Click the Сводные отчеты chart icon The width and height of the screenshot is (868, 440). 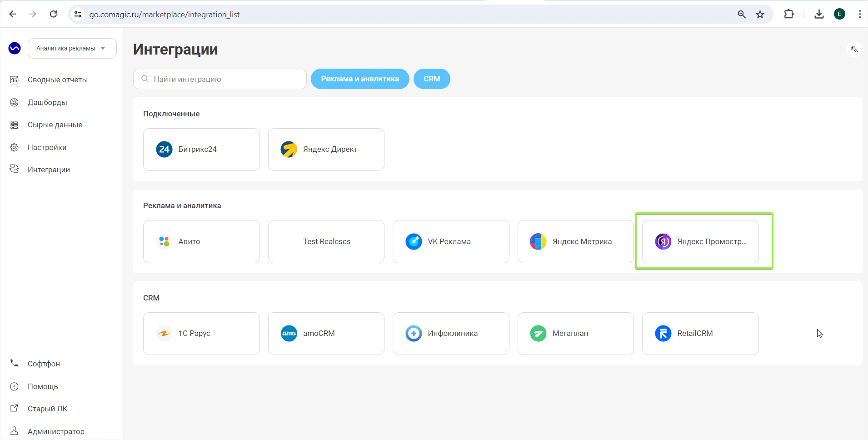(x=15, y=80)
